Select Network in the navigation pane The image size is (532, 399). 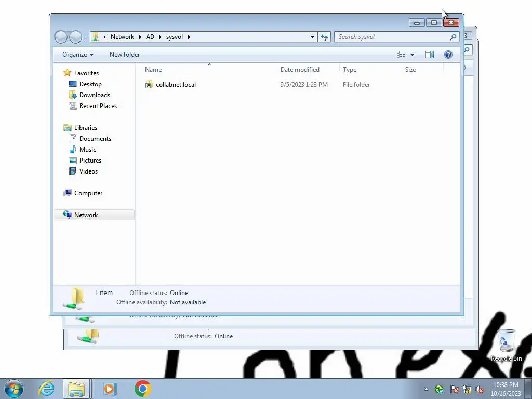coord(86,215)
